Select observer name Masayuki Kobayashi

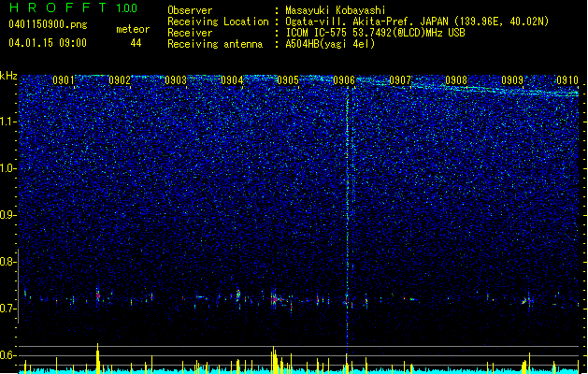tap(336, 10)
